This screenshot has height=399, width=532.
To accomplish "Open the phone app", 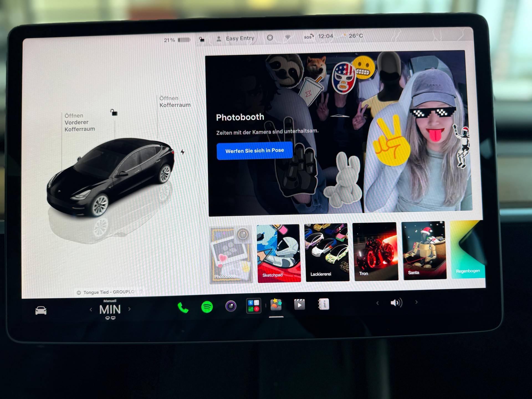I will [x=183, y=308].
